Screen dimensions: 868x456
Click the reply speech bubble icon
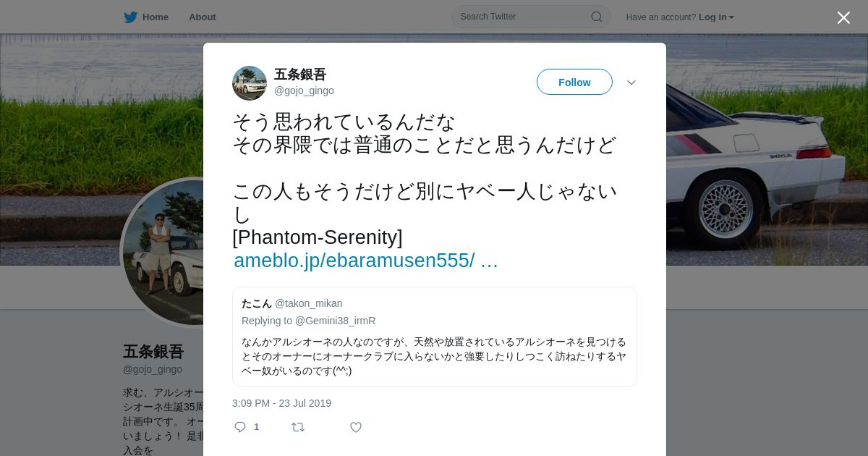point(240,427)
